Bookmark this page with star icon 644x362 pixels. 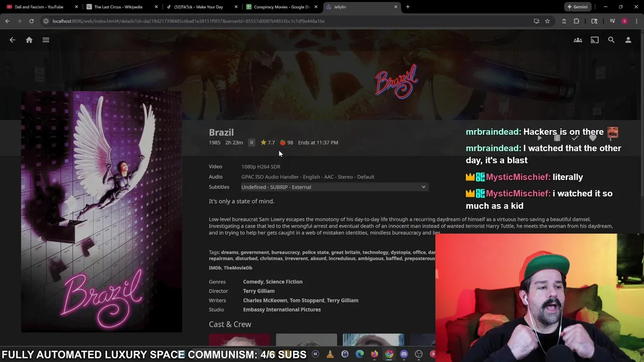point(547,21)
